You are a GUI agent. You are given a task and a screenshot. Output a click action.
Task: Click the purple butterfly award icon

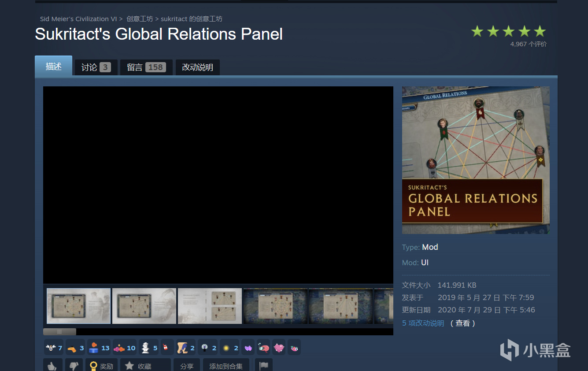(248, 348)
